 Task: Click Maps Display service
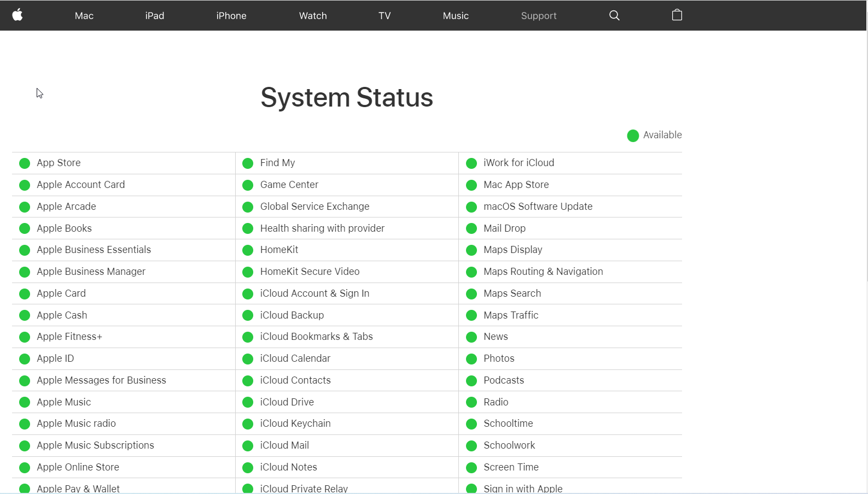click(x=513, y=250)
